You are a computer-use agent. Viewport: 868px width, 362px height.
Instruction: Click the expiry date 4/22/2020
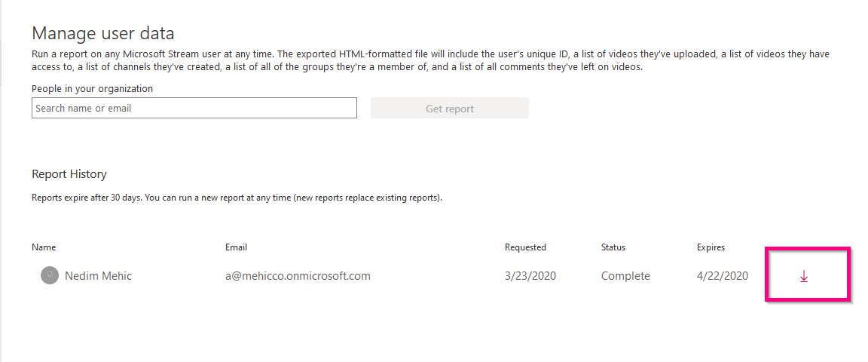[x=722, y=276]
